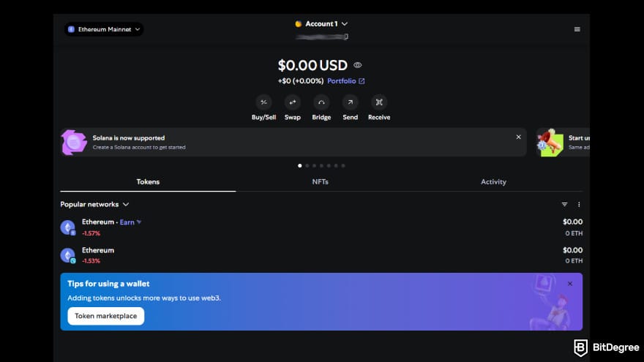Viewport: 644px width, 362px height.
Task: Open the tokens three-dot options menu
Action: [x=579, y=204]
